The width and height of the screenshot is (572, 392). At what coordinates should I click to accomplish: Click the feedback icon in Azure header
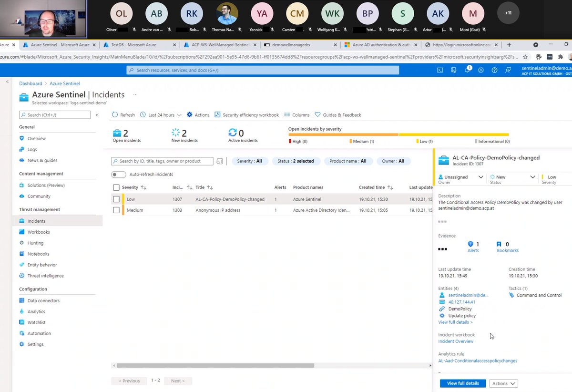click(x=508, y=70)
